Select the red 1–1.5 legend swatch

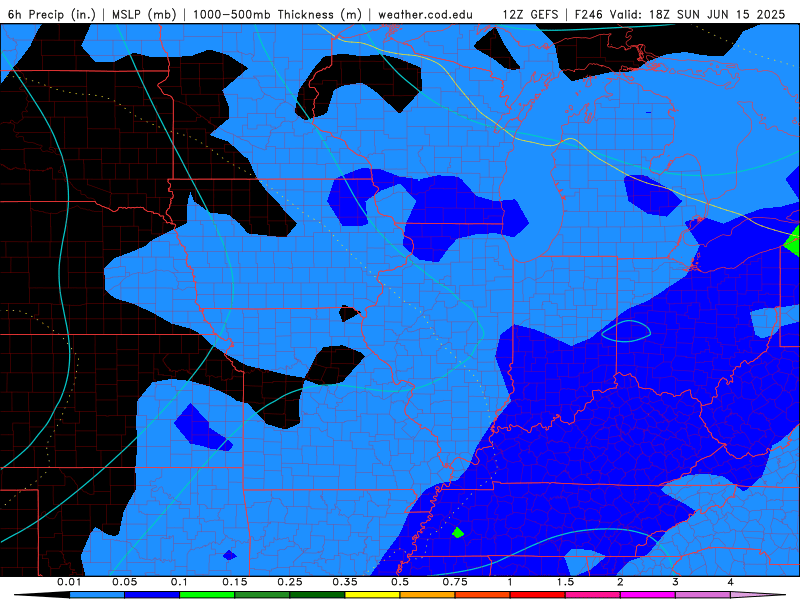tap(538, 595)
